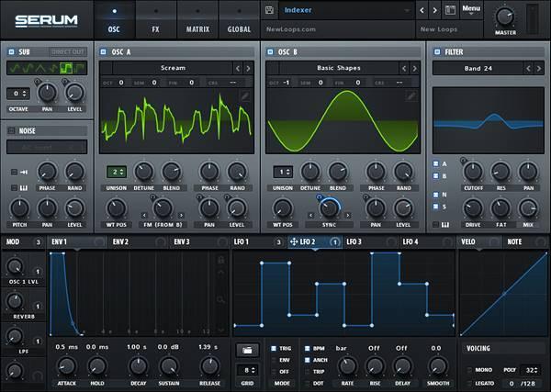
Task: Enable the Noise oscillator
Action: pos(11,130)
